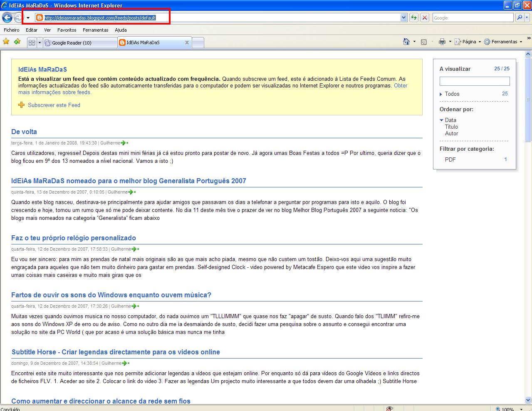The height and width of the screenshot is (411, 532).
Task: Open the Página toolbar menu
Action: coord(468,42)
